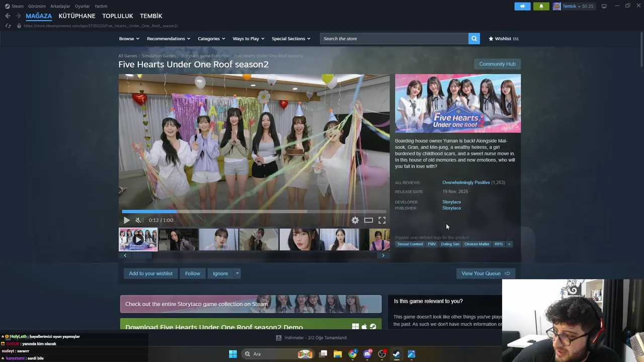The height and width of the screenshot is (362, 644).
Task: Click the plus tag button
Action: tap(509, 244)
